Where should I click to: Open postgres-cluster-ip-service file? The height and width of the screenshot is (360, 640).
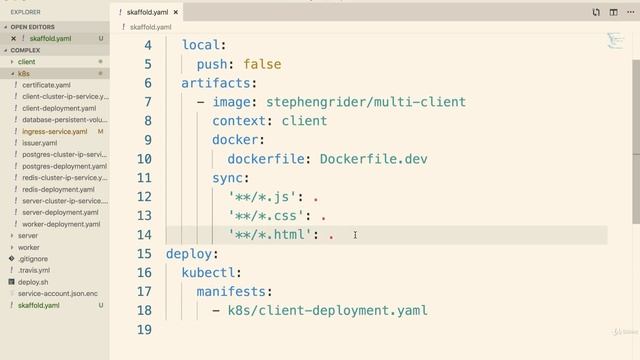[64, 154]
